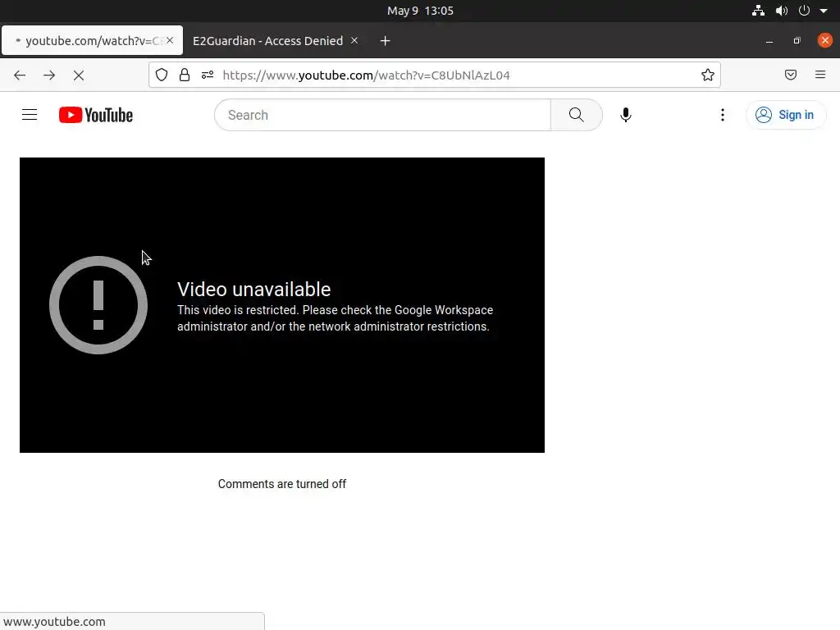
Task: Click 'Comments are turned off' text
Action: click(282, 484)
